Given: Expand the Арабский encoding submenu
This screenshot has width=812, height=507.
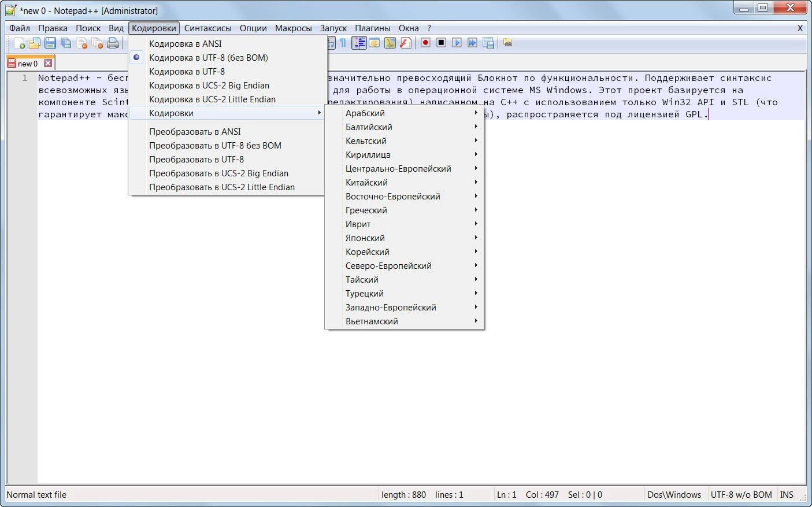Looking at the screenshot, I should coord(405,113).
